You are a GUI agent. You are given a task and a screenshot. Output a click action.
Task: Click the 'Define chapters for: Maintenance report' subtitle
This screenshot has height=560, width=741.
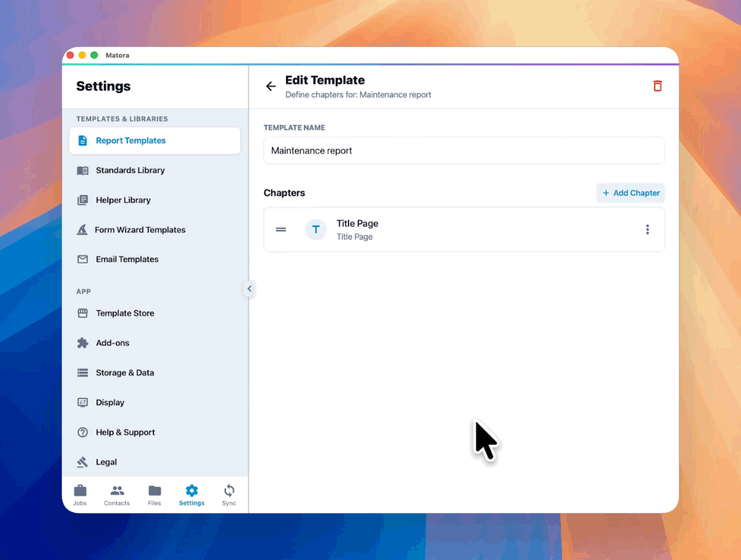click(358, 95)
